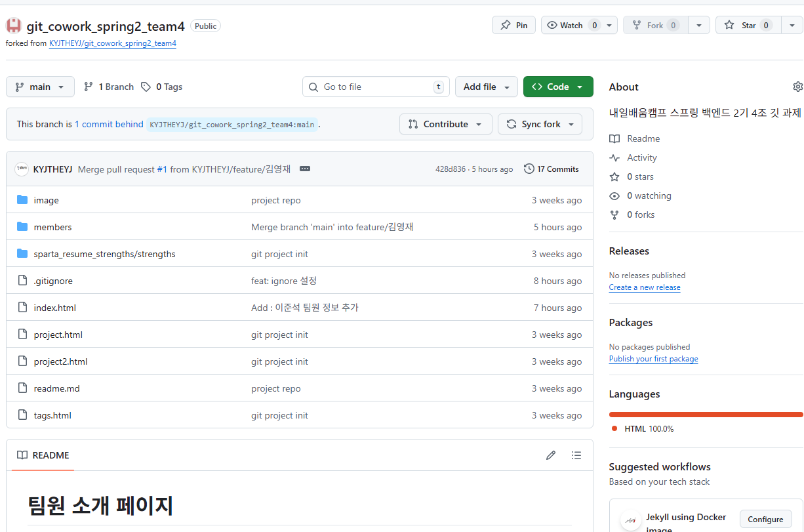Click forked-from KYJTHEYJ/git_cowork_spring2_team4 link
Screen dimensions: 804x532
point(113,43)
